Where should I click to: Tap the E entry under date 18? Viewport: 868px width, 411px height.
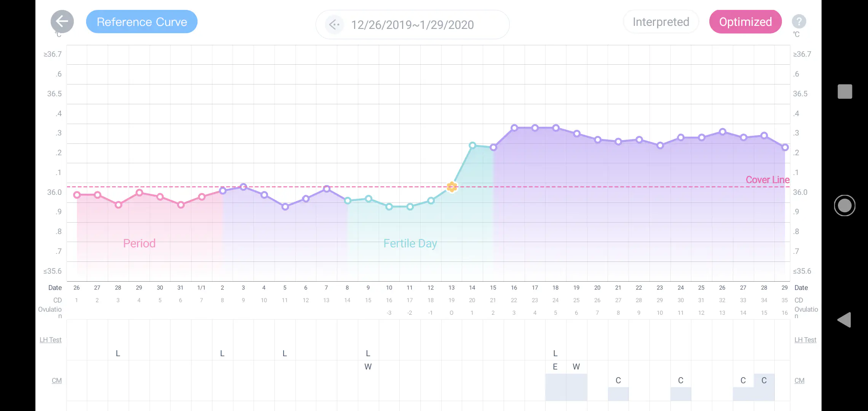(x=555, y=367)
